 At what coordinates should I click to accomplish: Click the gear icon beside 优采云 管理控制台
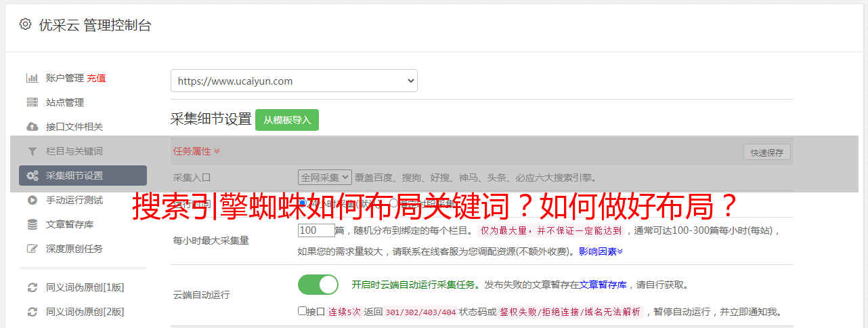25,24
